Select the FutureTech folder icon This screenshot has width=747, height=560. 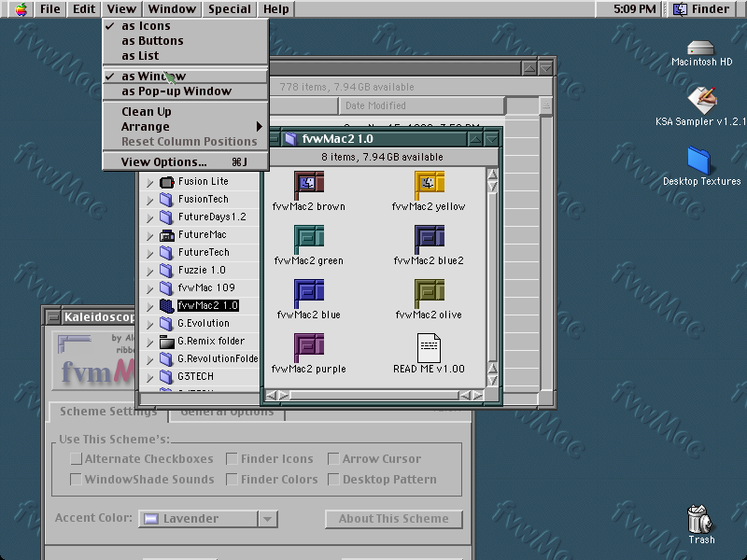click(166, 253)
